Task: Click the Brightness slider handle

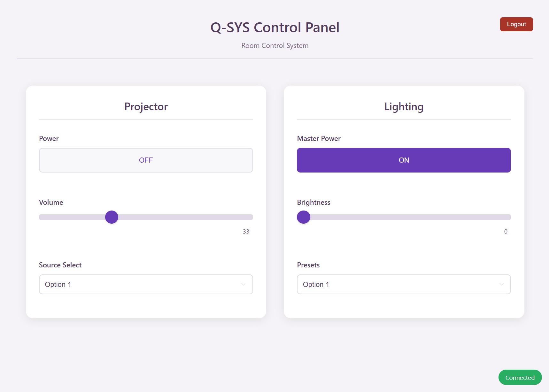Action: [x=304, y=217]
